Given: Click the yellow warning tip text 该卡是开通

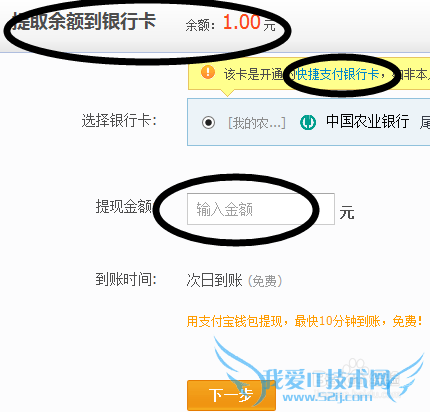Looking at the screenshot, I should [254, 74].
